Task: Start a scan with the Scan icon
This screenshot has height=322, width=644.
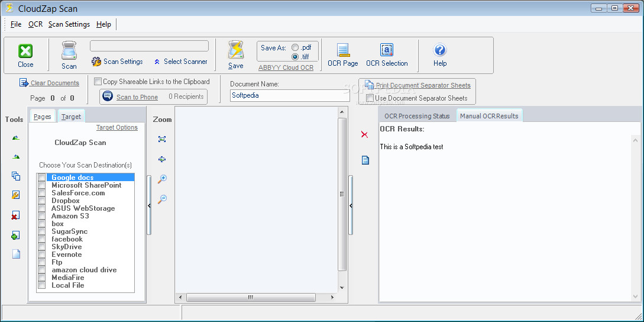Action: pyautogui.click(x=69, y=50)
